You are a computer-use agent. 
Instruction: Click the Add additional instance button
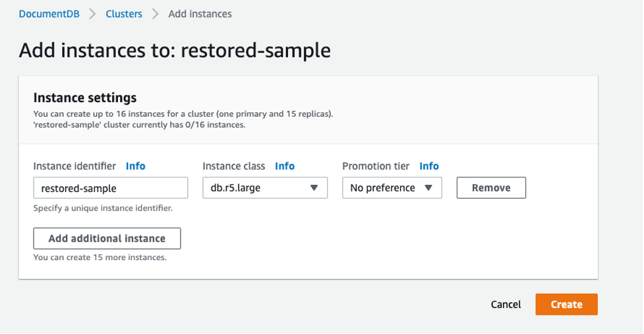107,238
